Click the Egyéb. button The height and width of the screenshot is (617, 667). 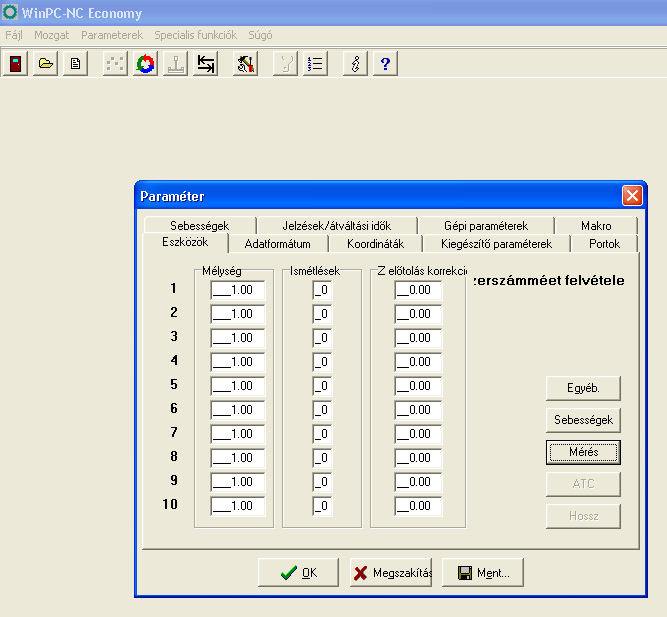tap(583, 388)
